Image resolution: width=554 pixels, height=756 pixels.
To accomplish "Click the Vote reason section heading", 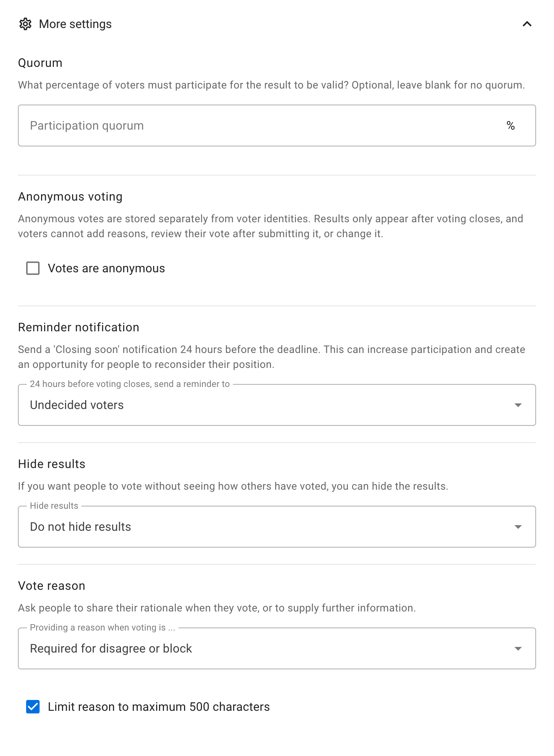I will (52, 586).
